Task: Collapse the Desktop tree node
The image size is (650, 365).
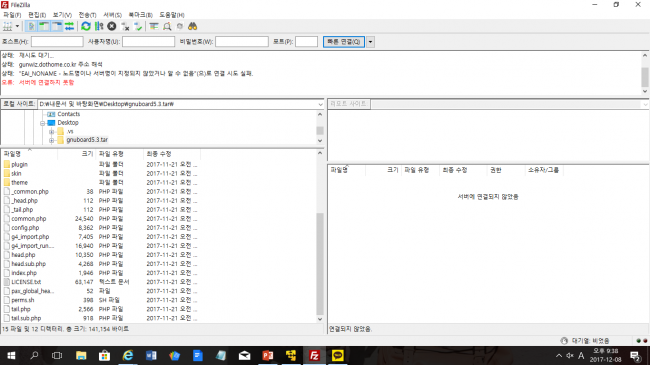Action: (42, 123)
